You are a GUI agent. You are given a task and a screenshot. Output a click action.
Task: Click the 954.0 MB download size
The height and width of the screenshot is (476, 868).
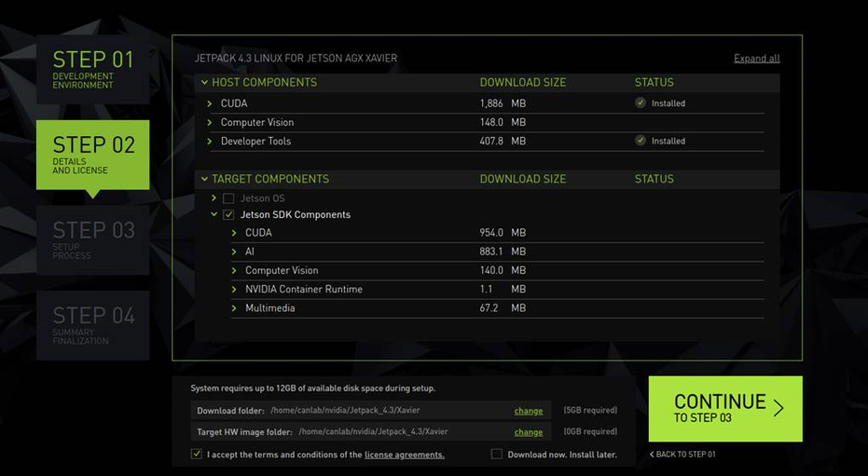(x=503, y=233)
